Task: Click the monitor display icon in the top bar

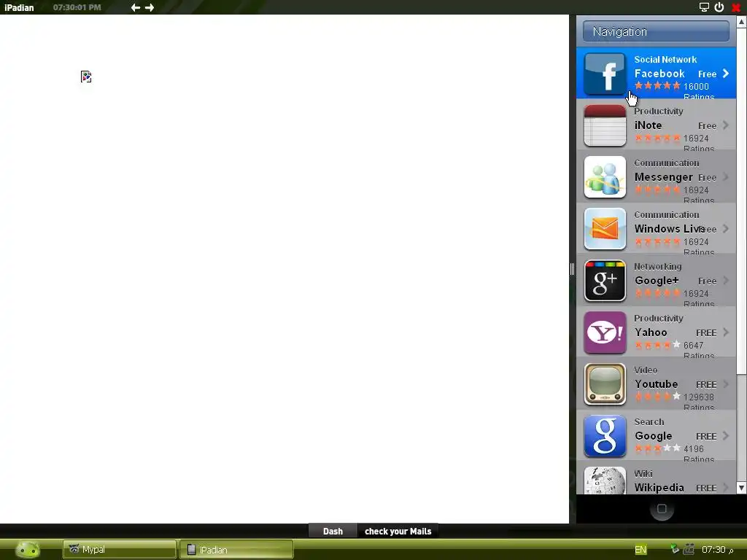Action: [x=704, y=7]
